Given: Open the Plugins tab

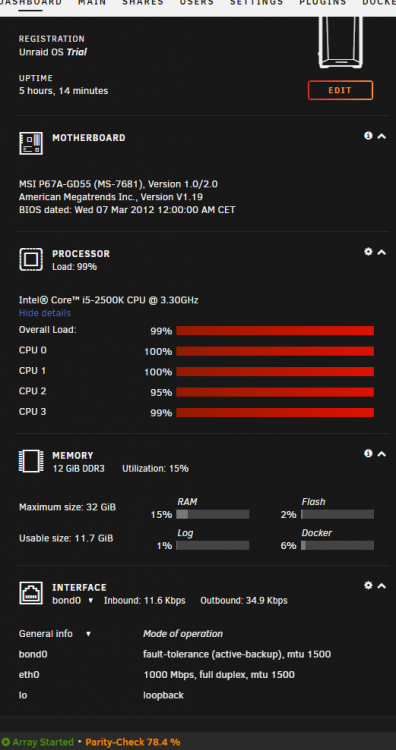Looking at the screenshot, I should pyautogui.click(x=322, y=2).
